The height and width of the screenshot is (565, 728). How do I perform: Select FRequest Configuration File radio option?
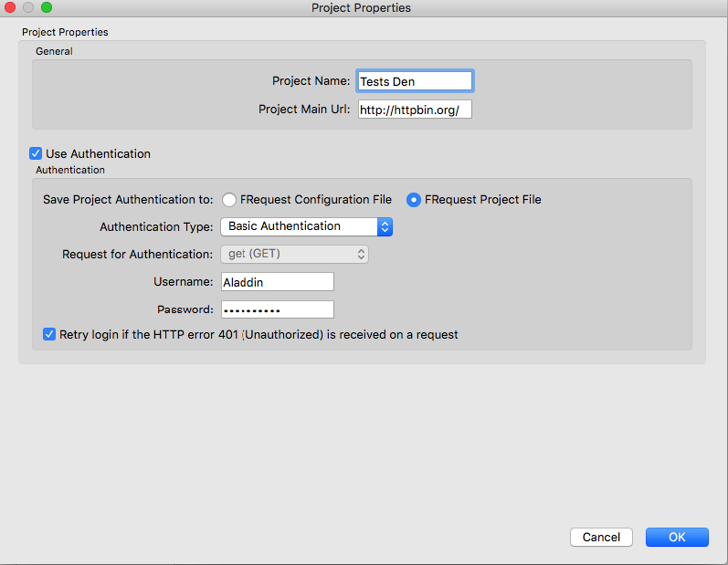click(x=229, y=200)
